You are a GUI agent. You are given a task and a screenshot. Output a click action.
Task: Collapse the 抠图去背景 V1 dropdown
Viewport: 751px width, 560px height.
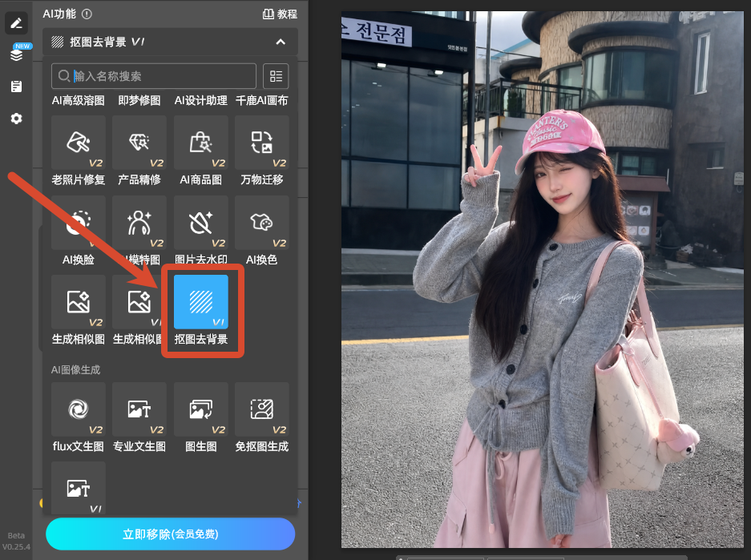click(281, 42)
